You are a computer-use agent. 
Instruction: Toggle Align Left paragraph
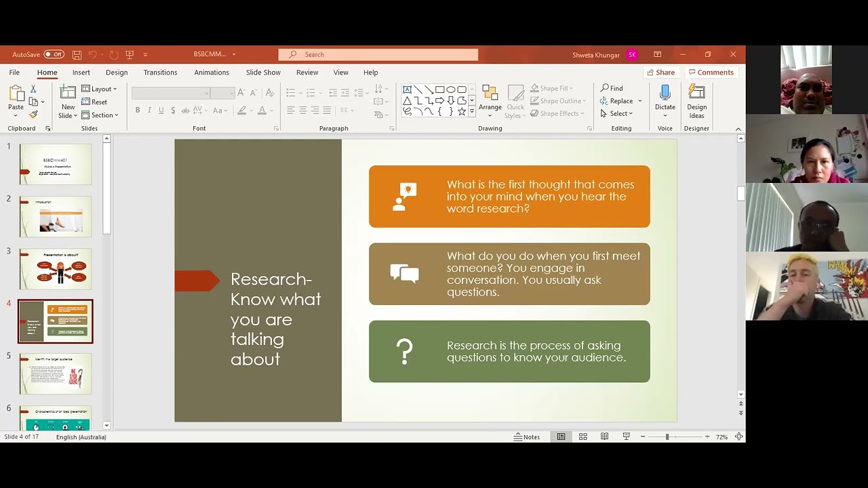(290, 110)
